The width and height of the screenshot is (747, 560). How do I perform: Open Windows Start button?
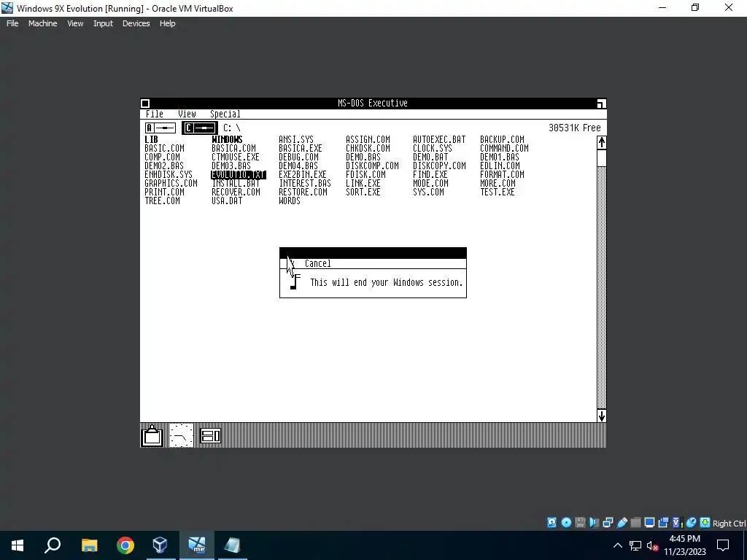click(18, 545)
